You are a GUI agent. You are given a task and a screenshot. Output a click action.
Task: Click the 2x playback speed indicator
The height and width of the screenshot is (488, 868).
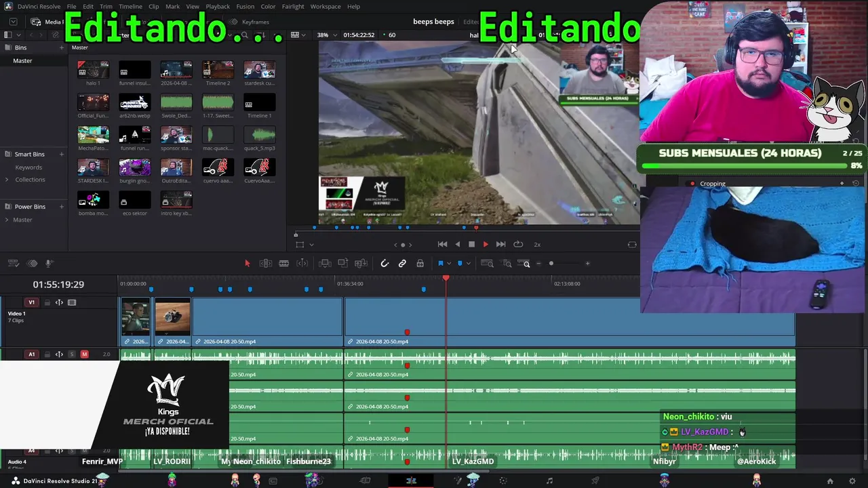[x=537, y=244]
